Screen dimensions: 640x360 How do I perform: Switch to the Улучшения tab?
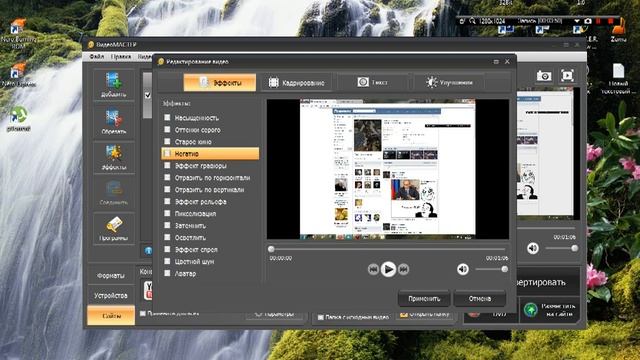tap(449, 82)
